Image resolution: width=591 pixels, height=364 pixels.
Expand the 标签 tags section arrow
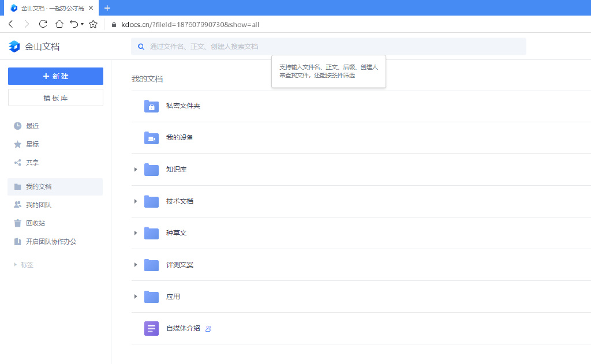click(15, 265)
